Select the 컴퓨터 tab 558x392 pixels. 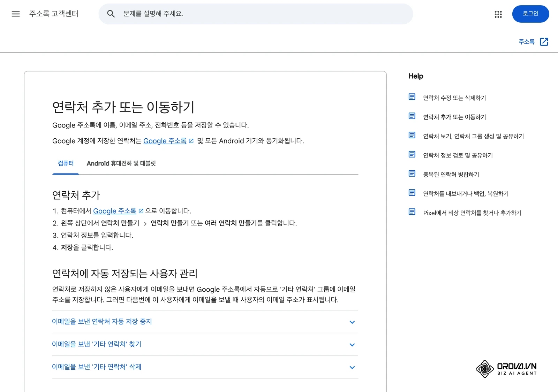pyautogui.click(x=66, y=163)
